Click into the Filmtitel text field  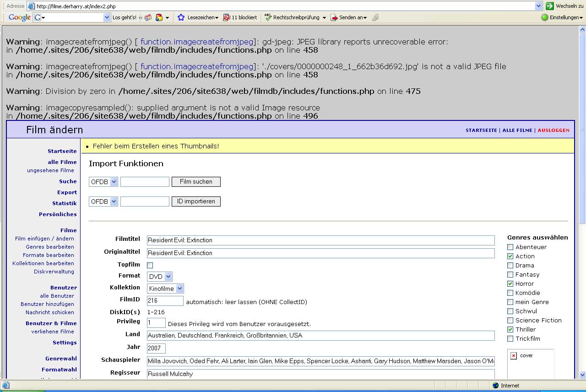(320, 240)
